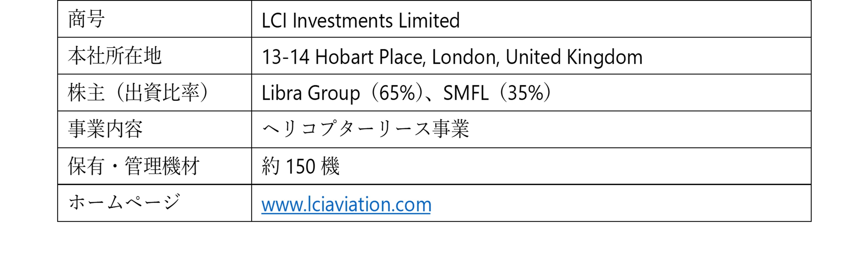Viewport: 868px width, 258px height.
Task: Click the Libra Group（65%）text
Action: [342, 93]
